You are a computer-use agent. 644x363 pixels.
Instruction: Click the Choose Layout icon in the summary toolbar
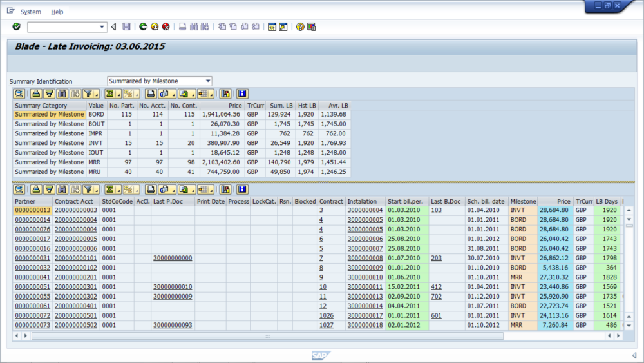202,93
